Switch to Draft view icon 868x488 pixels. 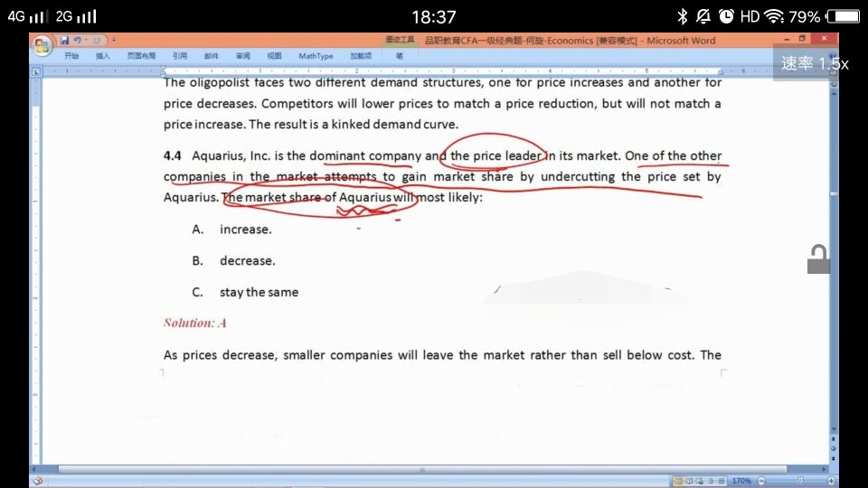tap(722, 481)
